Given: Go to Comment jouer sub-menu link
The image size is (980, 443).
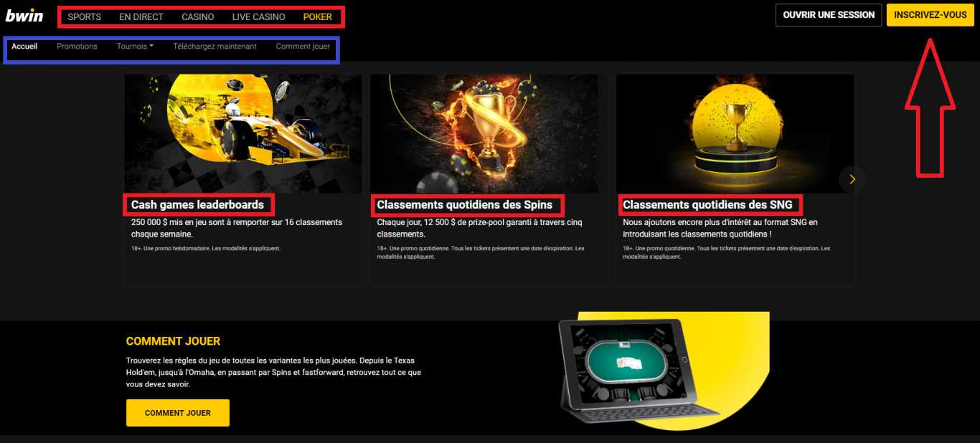Looking at the screenshot, I should coord(303,47).
